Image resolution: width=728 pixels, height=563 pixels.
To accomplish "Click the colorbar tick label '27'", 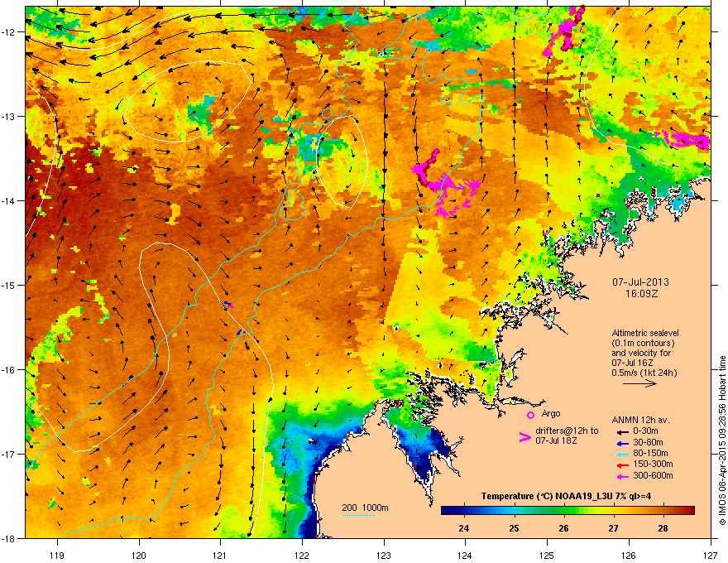I will tap(613, 528).
